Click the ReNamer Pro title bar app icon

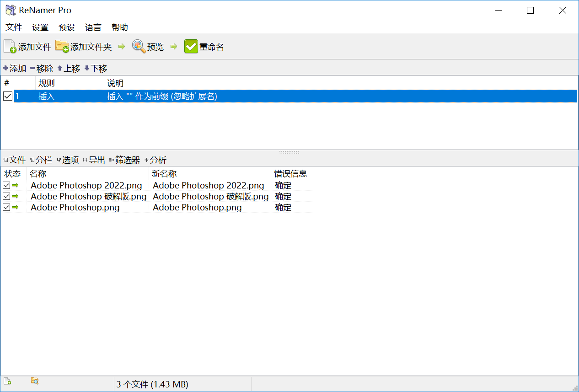click(10, 10)
